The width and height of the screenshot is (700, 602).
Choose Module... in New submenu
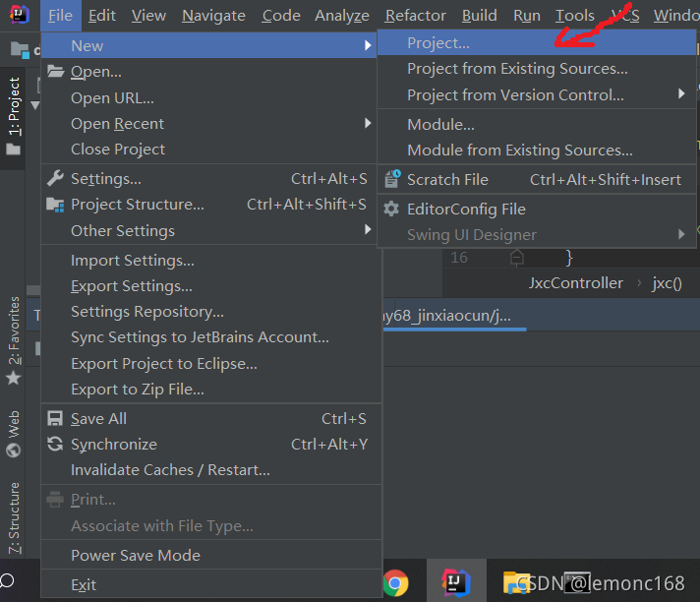pyautogui.click(x=536, y=124)
